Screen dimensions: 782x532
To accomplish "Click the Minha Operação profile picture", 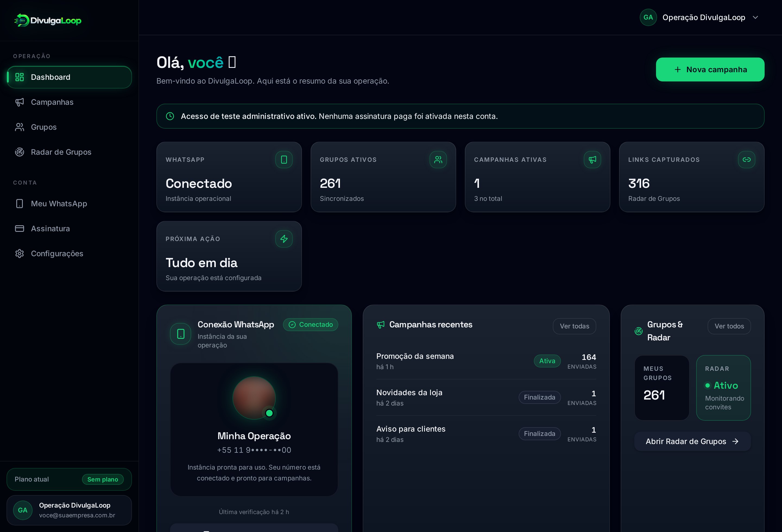I will pyautogui.click(x=254, y=398).
